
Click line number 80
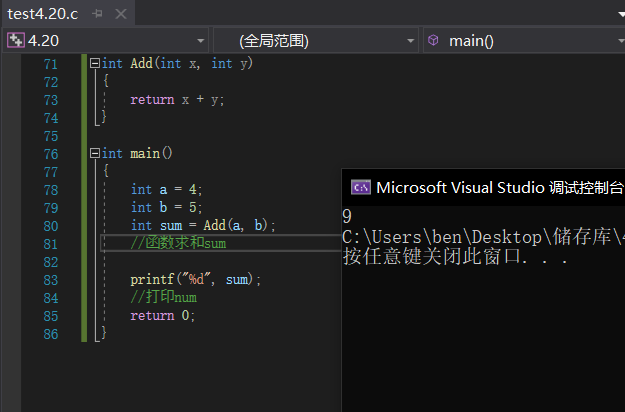coord(51,226)
